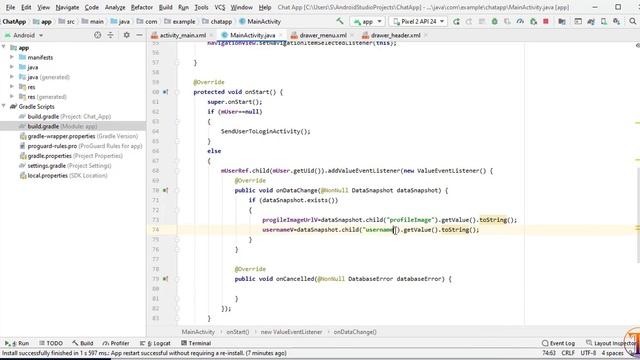Open the AVD Manager icon
Viewport: 640px width, 360px height.
pyautogui.click(x=604, y=21)
